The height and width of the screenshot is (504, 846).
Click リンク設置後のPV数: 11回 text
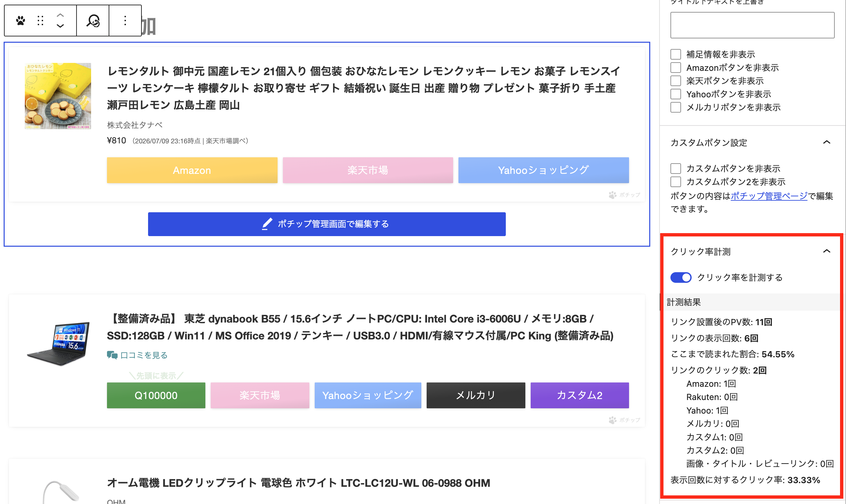tap(721, 322)
